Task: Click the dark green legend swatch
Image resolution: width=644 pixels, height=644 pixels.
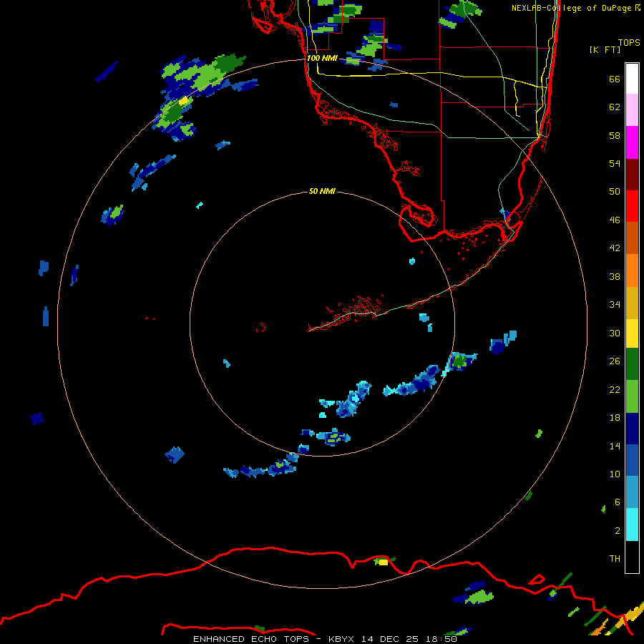Action: click(x=632, y=364)
